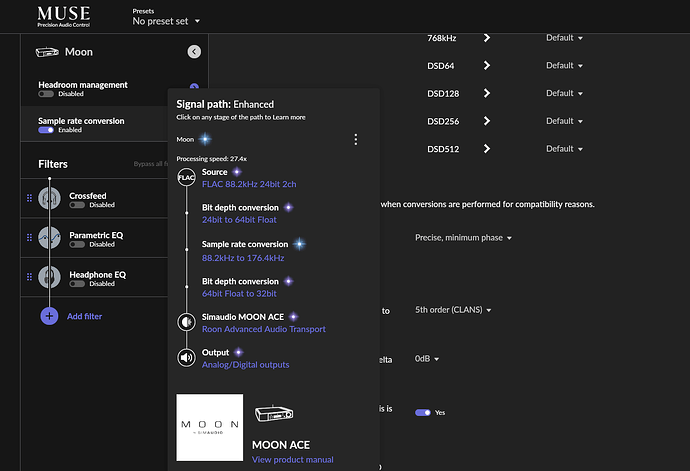The image size is (690, 471).
Task: Click the Processing speed: 27.4x text
Action: coord(211,158)
